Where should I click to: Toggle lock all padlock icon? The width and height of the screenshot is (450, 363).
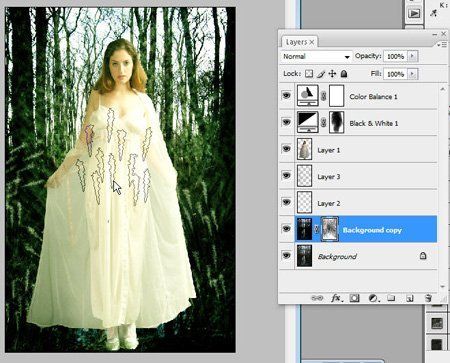pos(344,74)
